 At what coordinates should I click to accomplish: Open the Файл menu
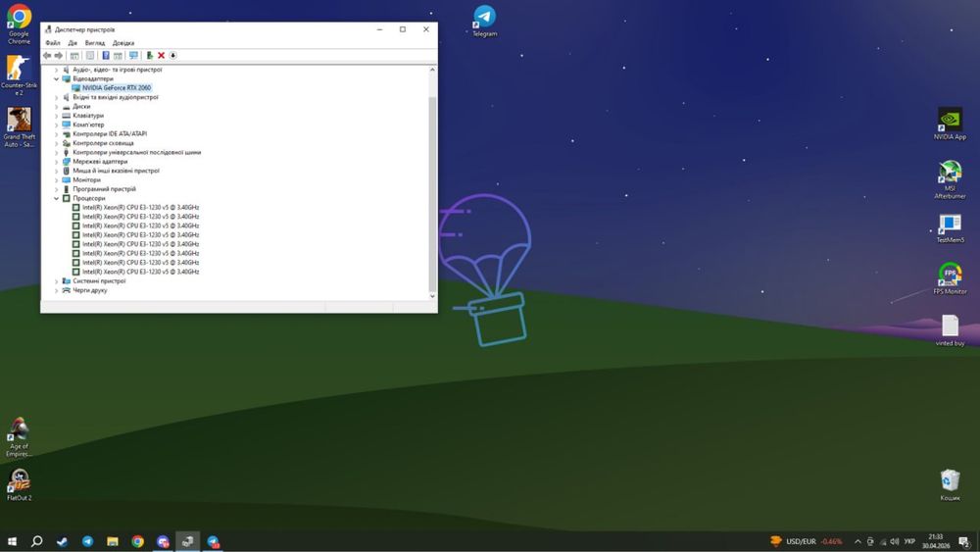pyautogui.click(x=53, y=43)
